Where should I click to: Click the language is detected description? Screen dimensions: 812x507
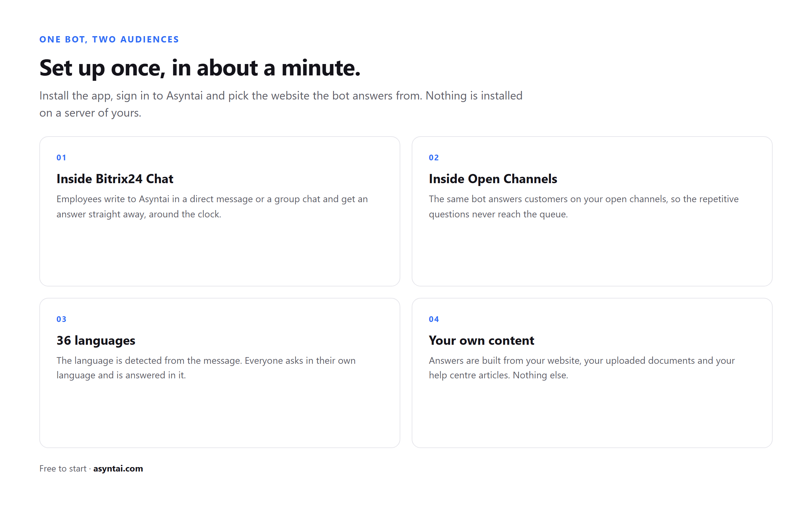[x=206, y=368]
